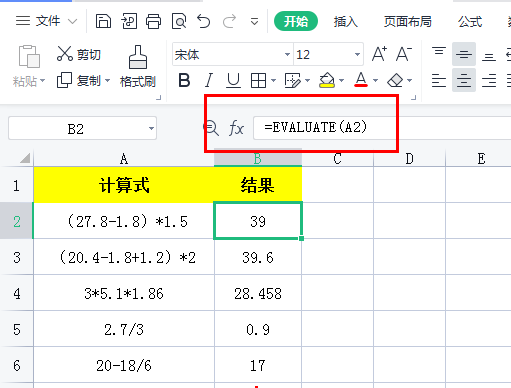The width and height of the screenshot is (511, 388).
Task: Expand font color dropdown arrow
Action: point(376,80)
